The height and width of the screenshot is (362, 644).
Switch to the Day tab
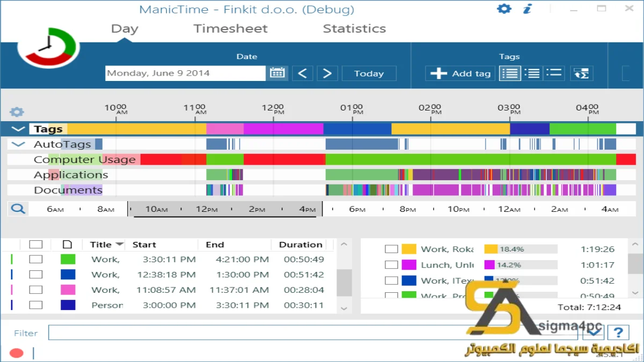125,29
